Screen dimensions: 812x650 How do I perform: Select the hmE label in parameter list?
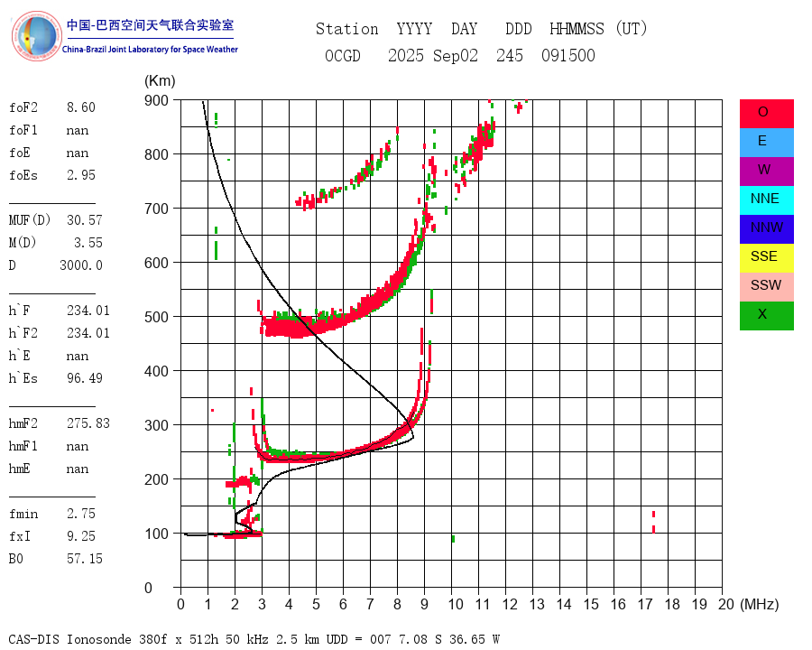pos(19,469)
